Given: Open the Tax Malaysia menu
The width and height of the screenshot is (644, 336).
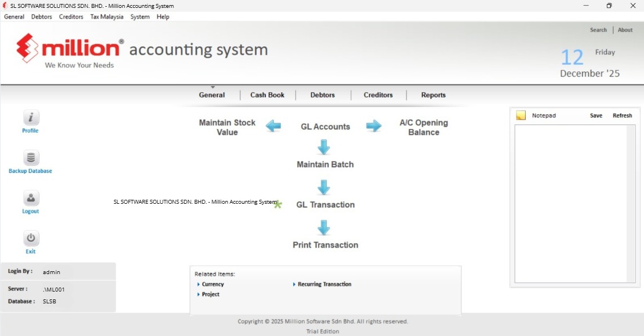Looking at the screenshot, I should (106, 16).
